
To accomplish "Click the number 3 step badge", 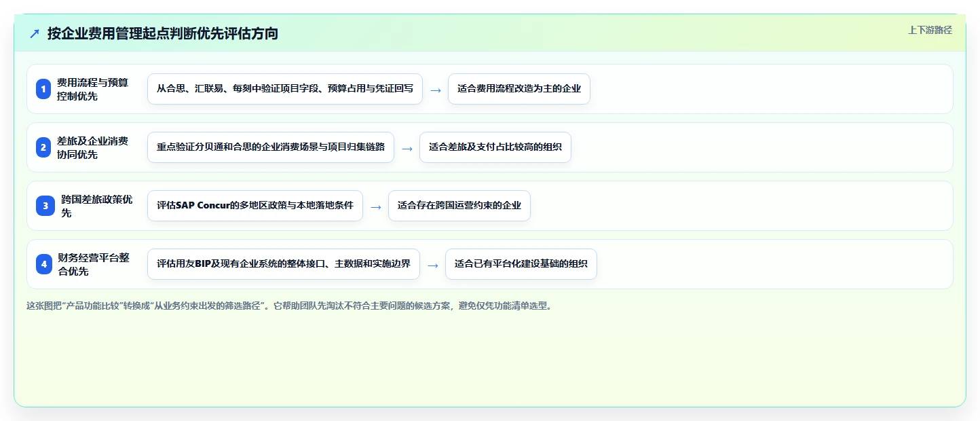I will click(45, 206).
